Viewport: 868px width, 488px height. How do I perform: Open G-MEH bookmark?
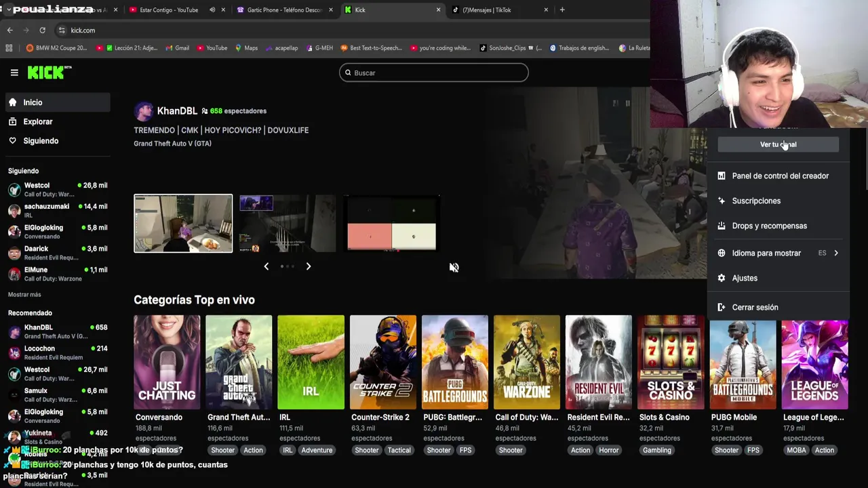tap(319, 48)
